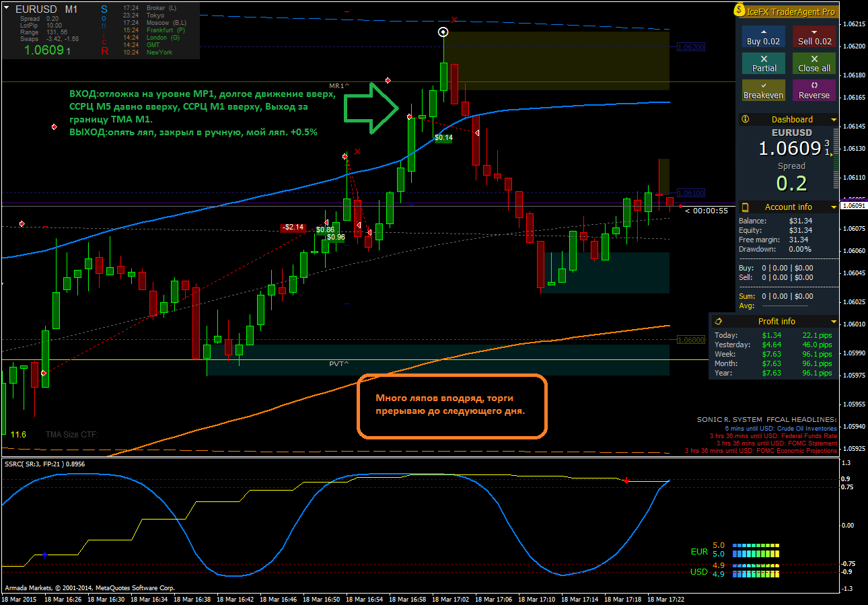Screen dimensions: 868x605
Task: Click the Armada Markets copyright text
Action: point(90,588)
